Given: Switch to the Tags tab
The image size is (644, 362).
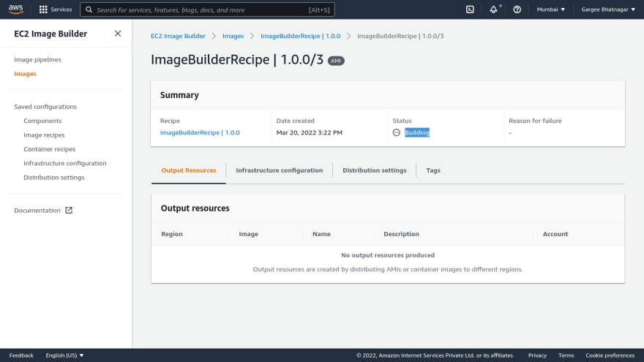Looking at the screenshot, I should [433, 170].
